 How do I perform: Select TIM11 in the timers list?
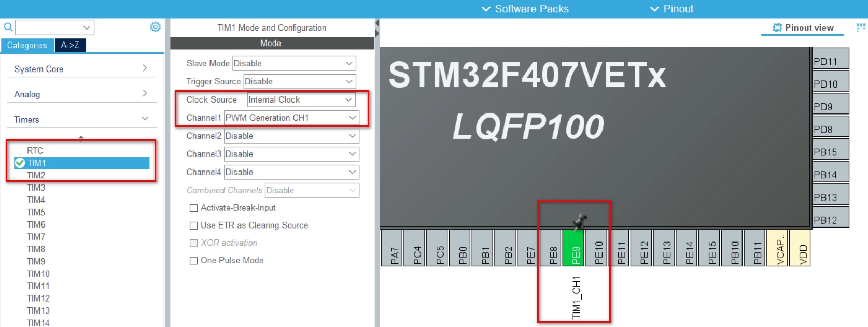[x=38, y=286]
